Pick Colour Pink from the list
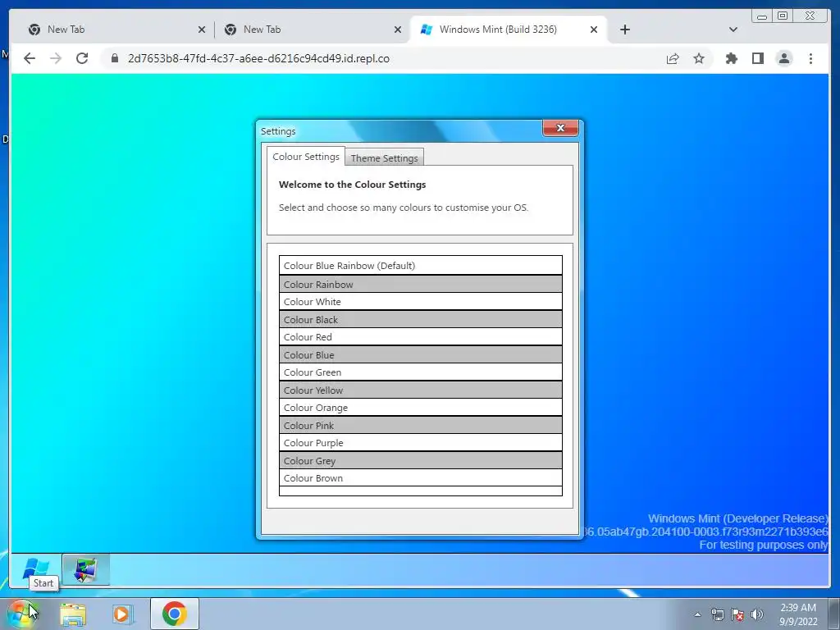This screenshot has width=840, height=630. point(421,426)
